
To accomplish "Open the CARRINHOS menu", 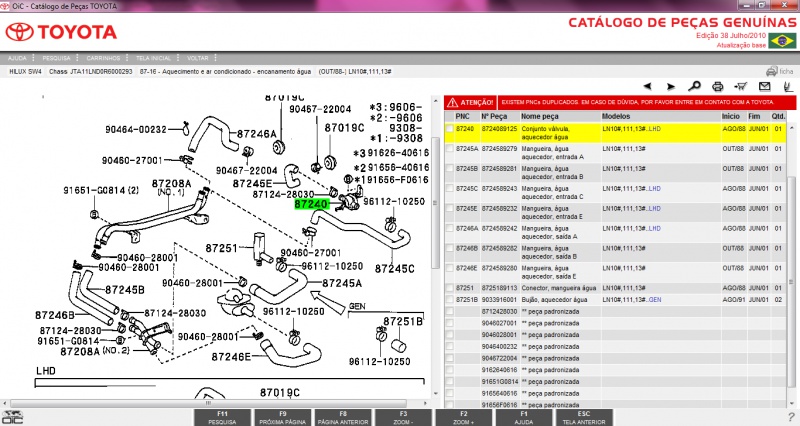I will click(x=103, y=58).
